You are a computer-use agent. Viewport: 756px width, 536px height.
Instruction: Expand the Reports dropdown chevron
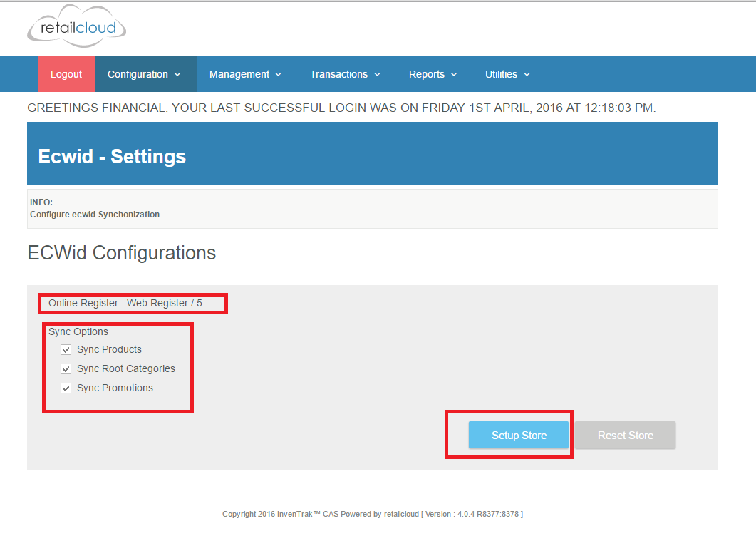click(x=454, y=74)
